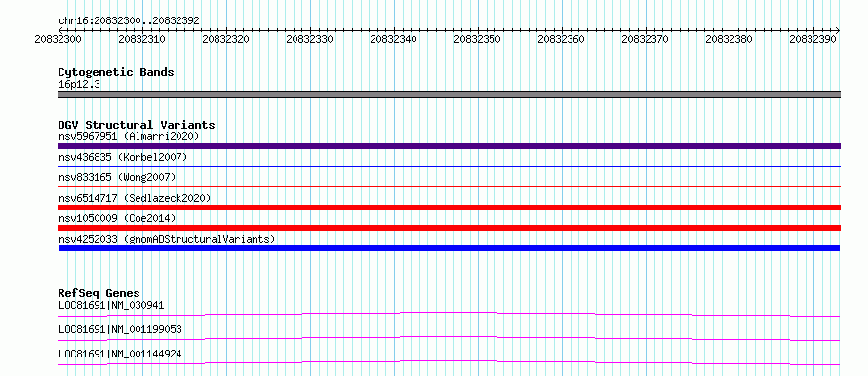This screenshot has width=868, height=376.
Task: Open gene LOC81691|NM_030941 label
Action: tap(111, 305)
